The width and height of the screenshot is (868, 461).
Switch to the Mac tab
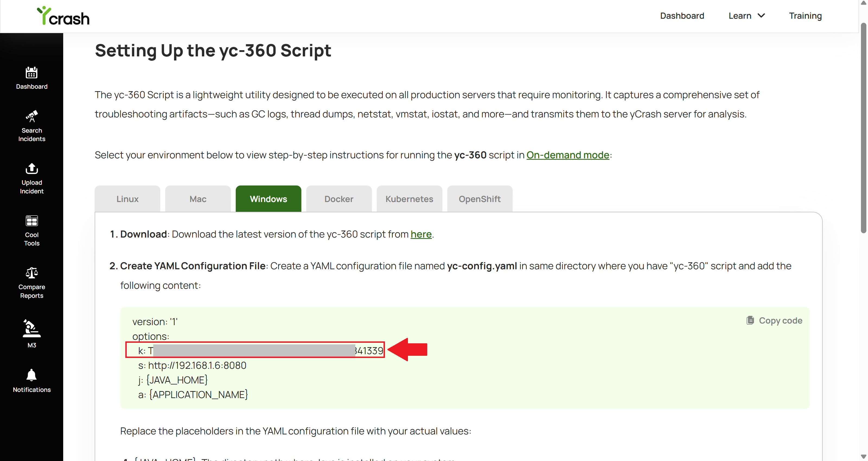[198, 199]
